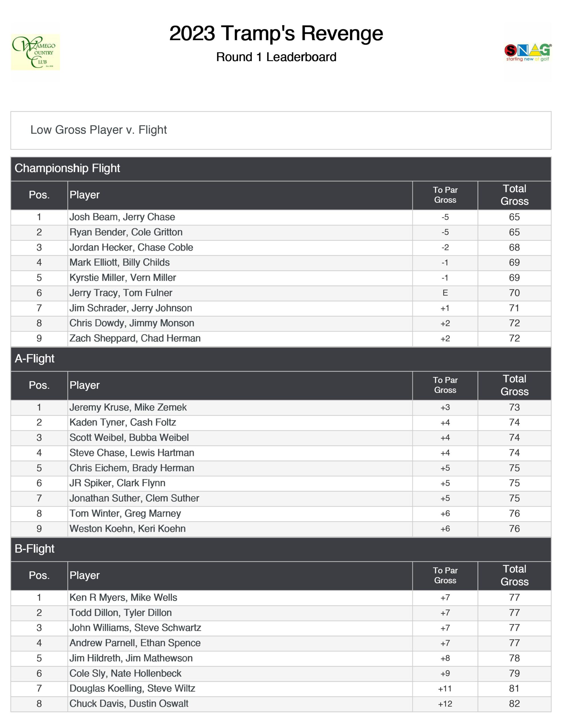Open Weston Koehn, Keri Koehn entry

127,529
